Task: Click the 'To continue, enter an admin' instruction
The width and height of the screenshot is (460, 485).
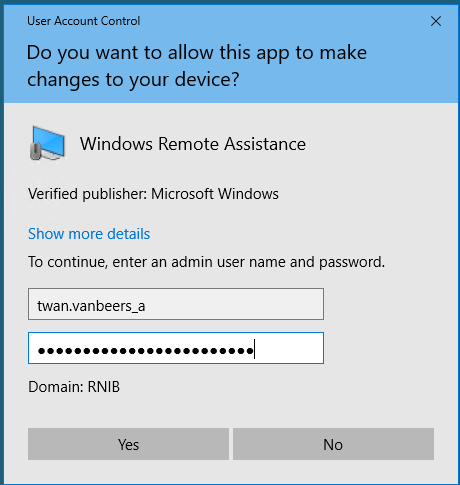Action: (206, 262)
